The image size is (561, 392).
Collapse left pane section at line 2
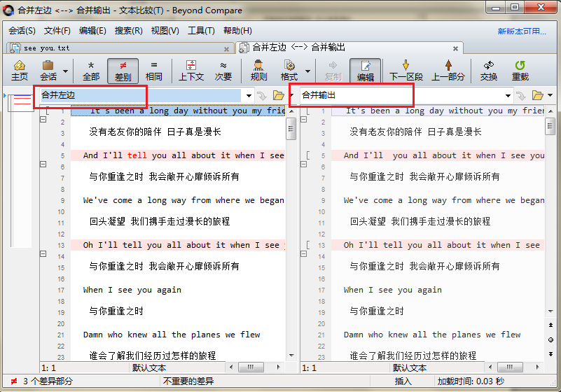[43, 120]
